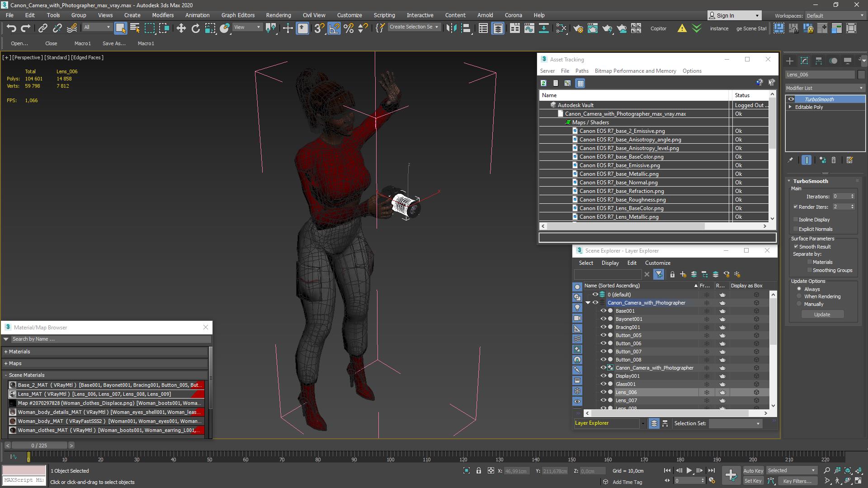Click the Redo arrow icon
Image resolution: width=868 pixels, height=488 pixels.
coord(26,28)
